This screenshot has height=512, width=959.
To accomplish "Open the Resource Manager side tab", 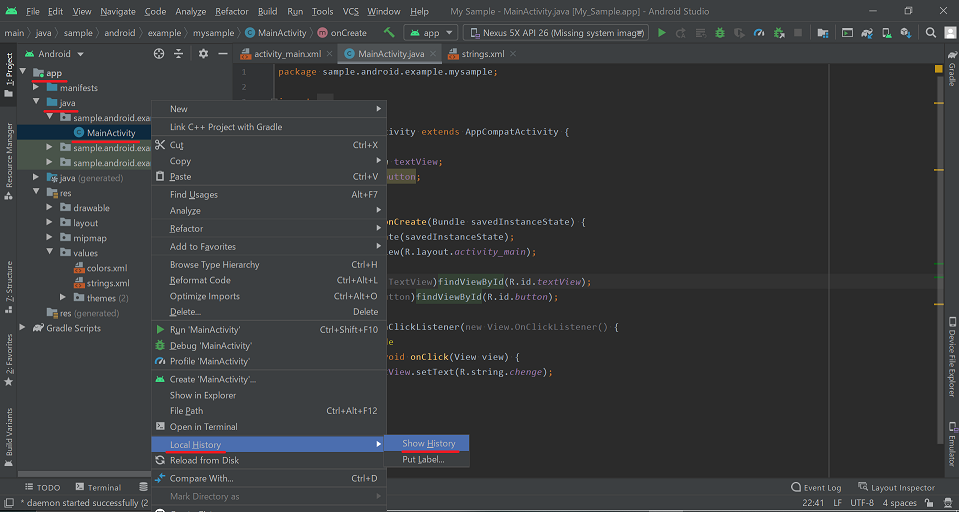I will (x=9, y=160).
